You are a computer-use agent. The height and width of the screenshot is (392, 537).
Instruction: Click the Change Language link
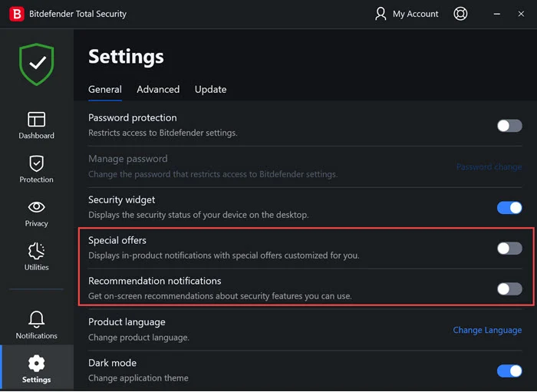[487, 331]
